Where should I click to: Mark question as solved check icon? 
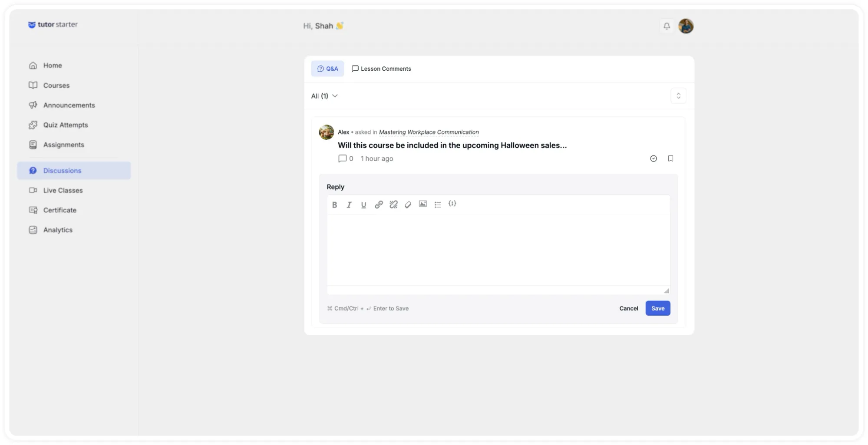653,158
